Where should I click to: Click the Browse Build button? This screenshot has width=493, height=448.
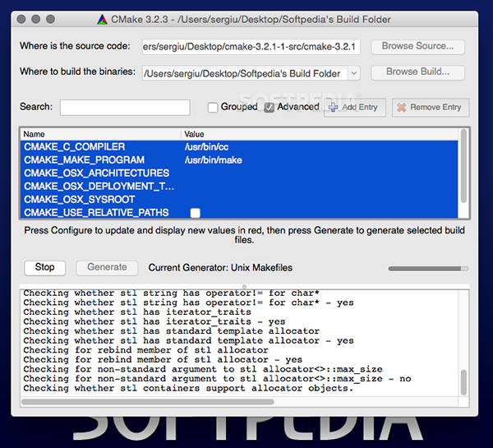pyautogui.click(x=417, y=72)
